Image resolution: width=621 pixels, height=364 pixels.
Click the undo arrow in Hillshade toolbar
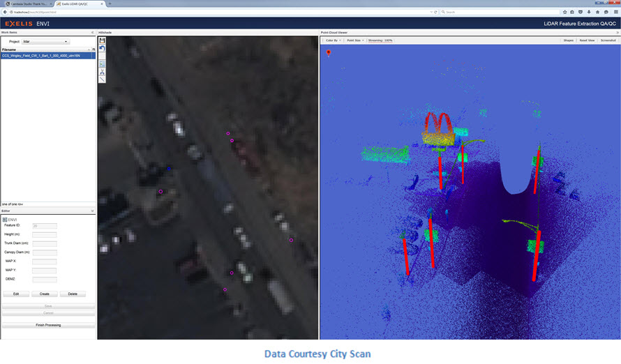(x=102, y=49)
